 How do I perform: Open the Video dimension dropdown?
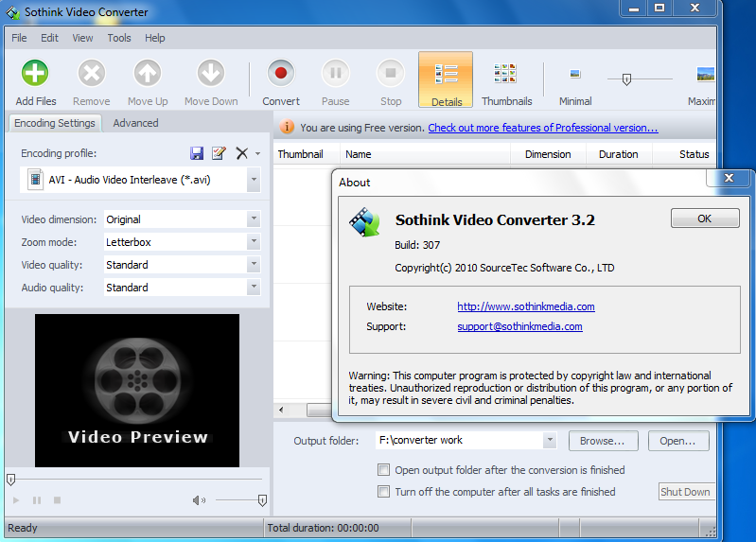click(254, 219)
